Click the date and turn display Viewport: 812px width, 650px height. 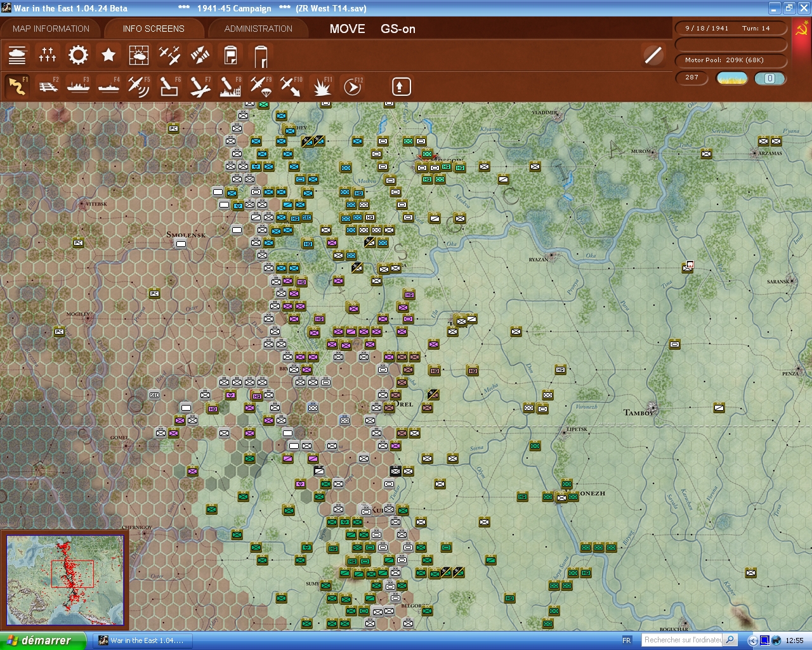pyautogui.click(x=731, y=28)
